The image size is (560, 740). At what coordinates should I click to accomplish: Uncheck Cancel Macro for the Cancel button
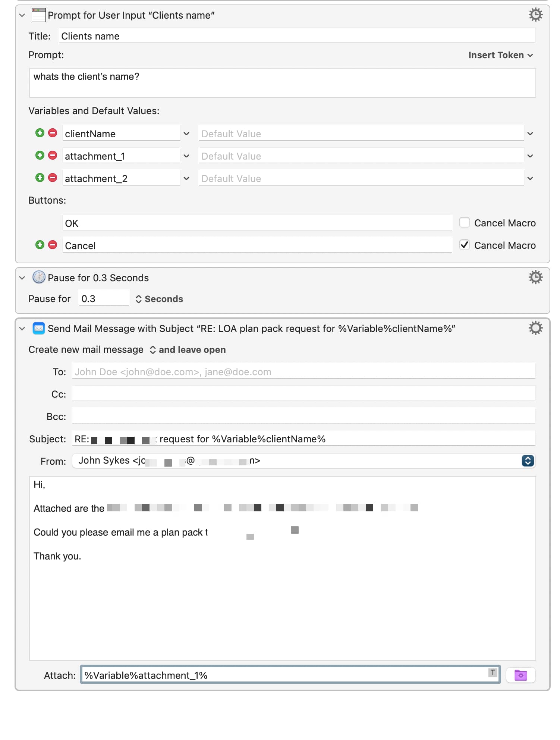[464, 245]
